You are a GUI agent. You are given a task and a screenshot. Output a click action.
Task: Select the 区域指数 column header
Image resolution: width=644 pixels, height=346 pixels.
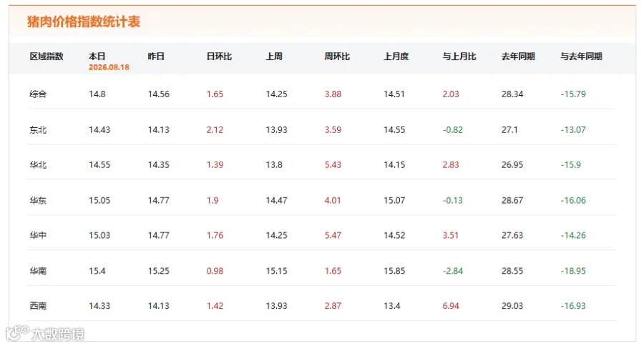[x=47, y=56]
